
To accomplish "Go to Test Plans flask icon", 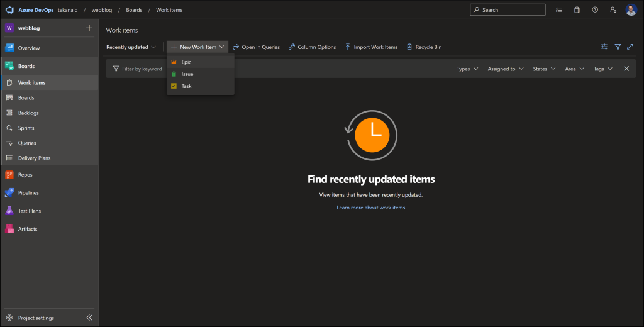I will 9,211.
